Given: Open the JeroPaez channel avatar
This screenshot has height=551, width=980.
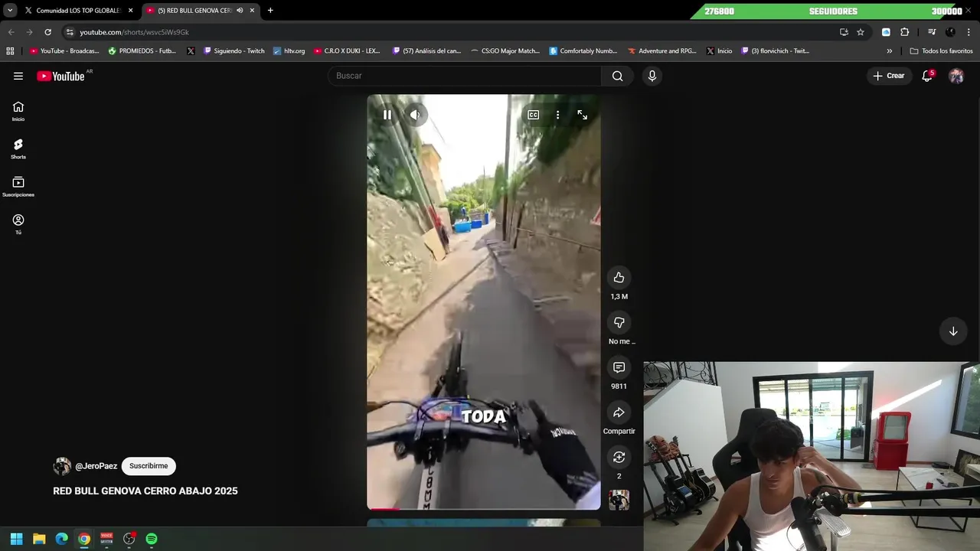Looking at the screenshot, I should 62,466.
